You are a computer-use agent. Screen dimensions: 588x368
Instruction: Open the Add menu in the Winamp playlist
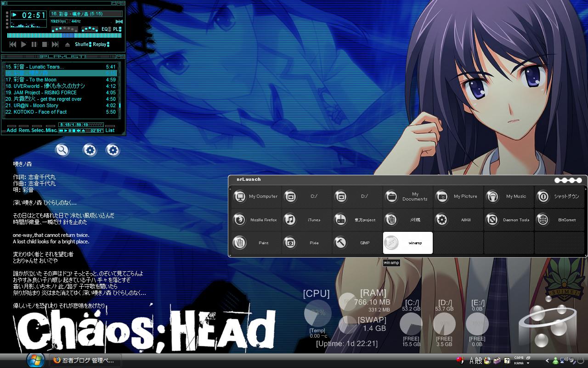point(11,130)
